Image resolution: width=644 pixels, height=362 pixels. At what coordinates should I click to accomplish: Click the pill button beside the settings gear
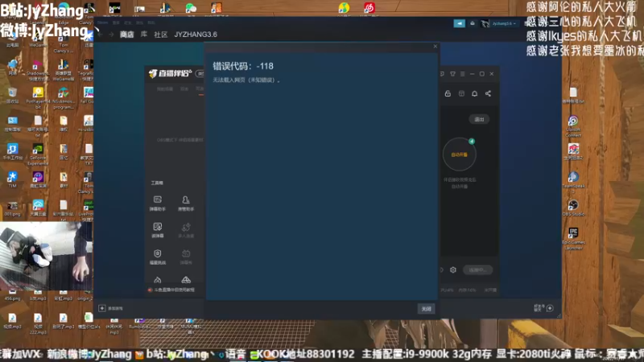(x=477, y=270)
